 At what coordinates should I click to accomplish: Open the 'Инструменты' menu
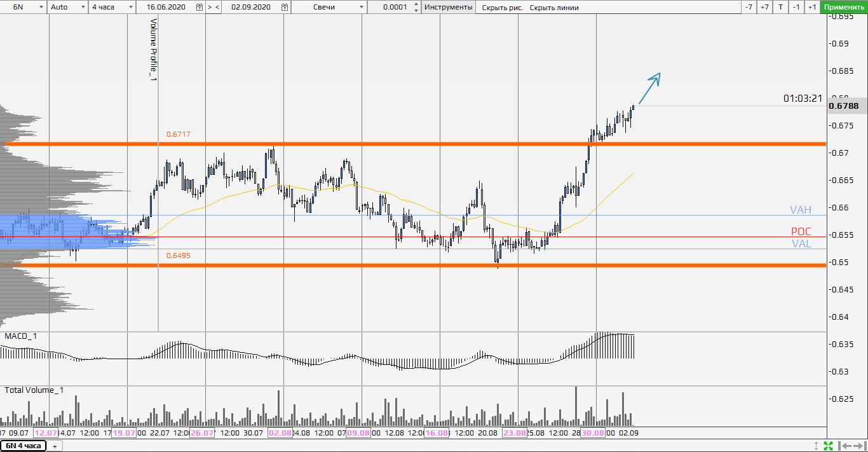[x=448, y=7]
